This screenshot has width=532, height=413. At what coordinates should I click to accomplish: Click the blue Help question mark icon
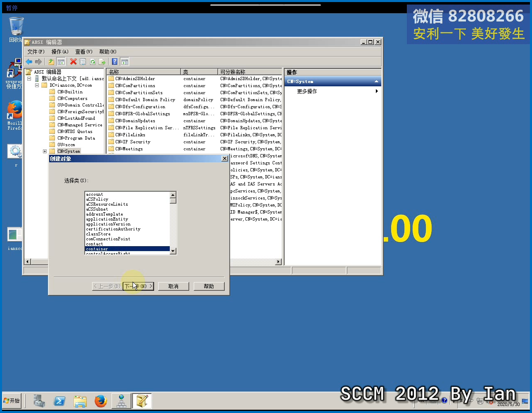coord(115,62)
